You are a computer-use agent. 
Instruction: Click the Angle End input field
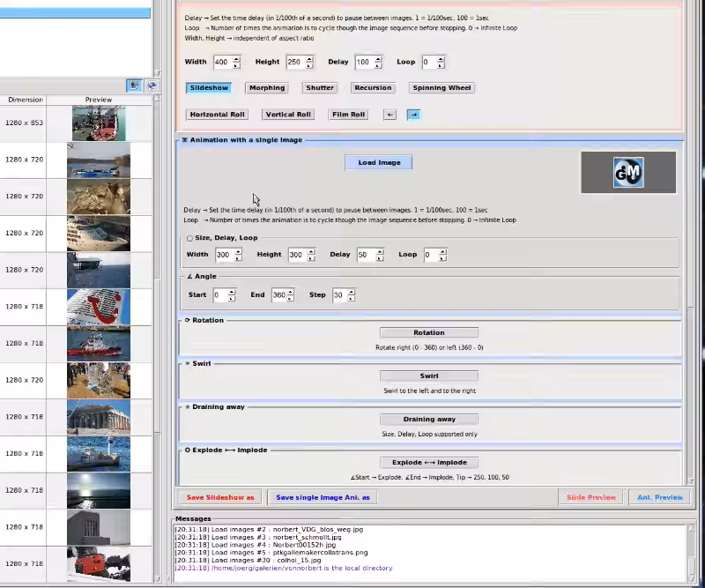pyautogui.click(x=278, y=295)
